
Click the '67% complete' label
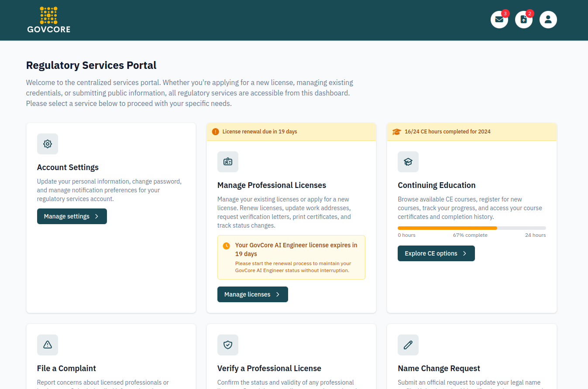click(470, 235)
